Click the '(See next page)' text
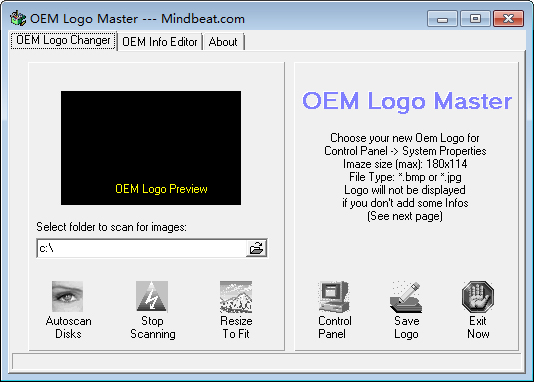 click(x=405, y=216)
